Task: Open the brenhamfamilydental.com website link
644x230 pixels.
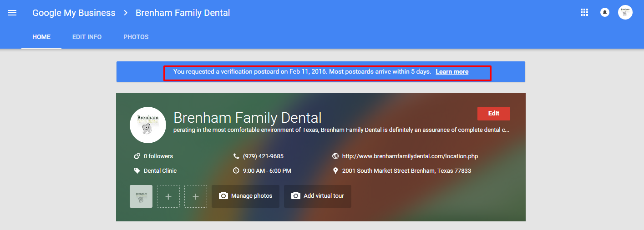Action: (410, 156)
